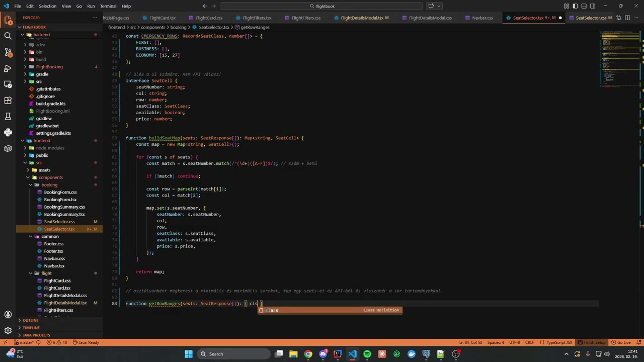Open the Source Control view
Image resolution: width=644 pixels, height=362 pixels.
pyautogui.click(x=8, y=52)
